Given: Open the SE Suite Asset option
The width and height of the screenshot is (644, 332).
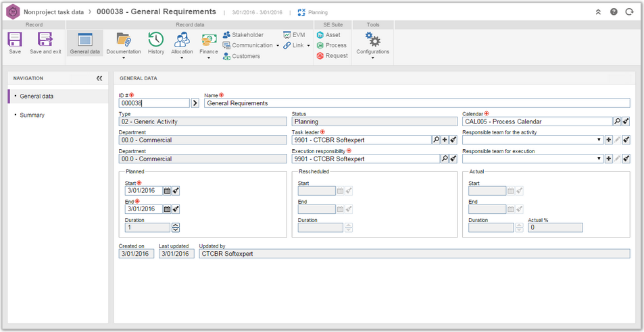Looking at the screenshot, I should coord(328,35).
